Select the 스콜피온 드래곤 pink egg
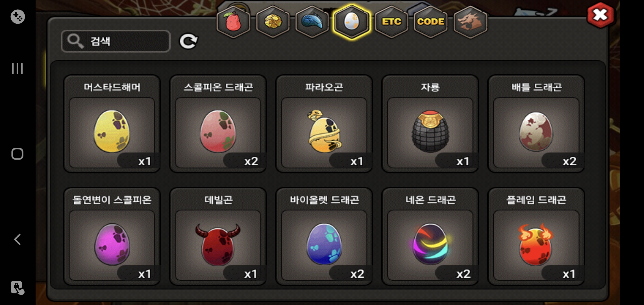This screenshot has height=305, width=644. tap(218, 124)
